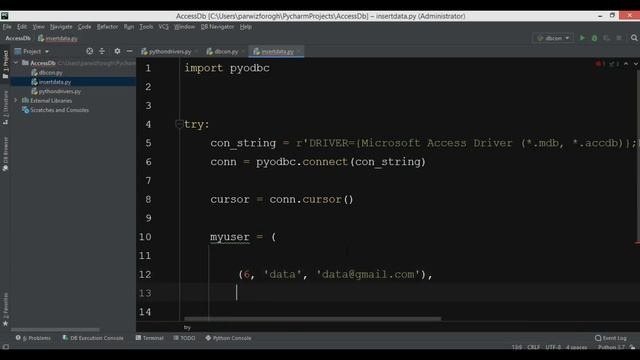The image size is (640, 360).
Task: Click the myuser variable on line 10
Action: (230, 237)
